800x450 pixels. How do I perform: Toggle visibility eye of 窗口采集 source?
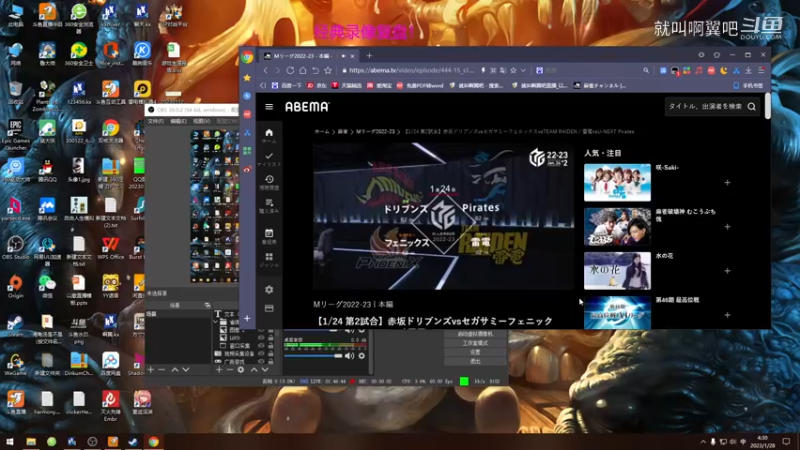[x=261, y=345]
